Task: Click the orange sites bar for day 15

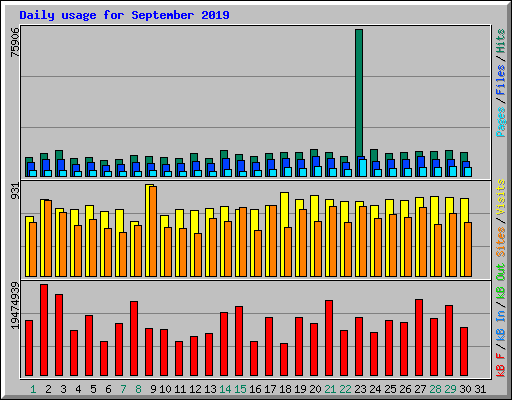Action: click(x=243, y=242)
